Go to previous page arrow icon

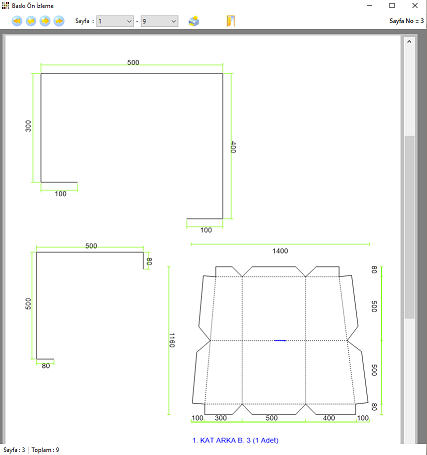click(31, 21)
